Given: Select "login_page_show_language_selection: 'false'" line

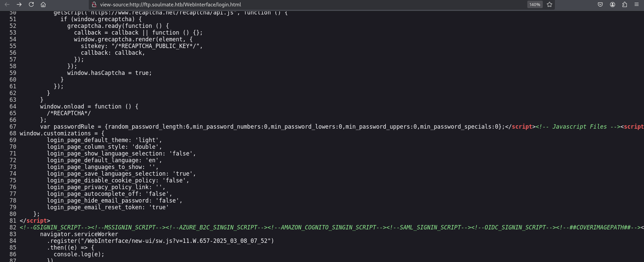Looking at the screenshot, I should (x=121, y=154).
